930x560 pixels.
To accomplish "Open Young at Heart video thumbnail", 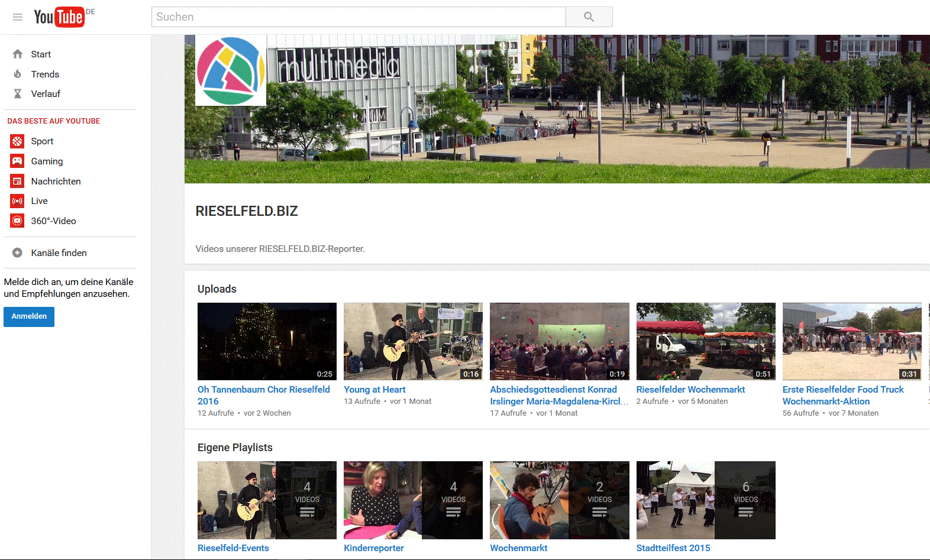I will 413,341.
